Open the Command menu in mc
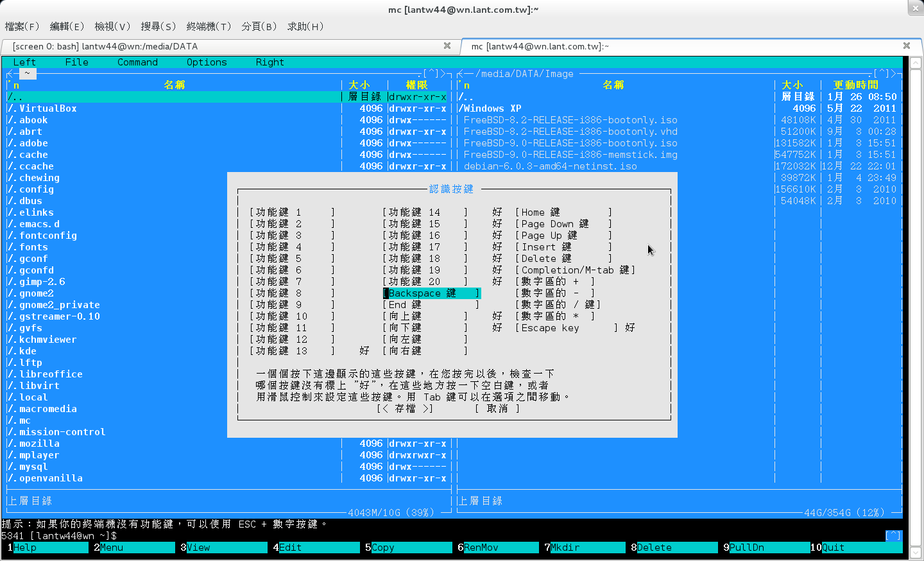The width and height of the screenshot is (924, 561). pyautogui.click(x=137, y=62)
